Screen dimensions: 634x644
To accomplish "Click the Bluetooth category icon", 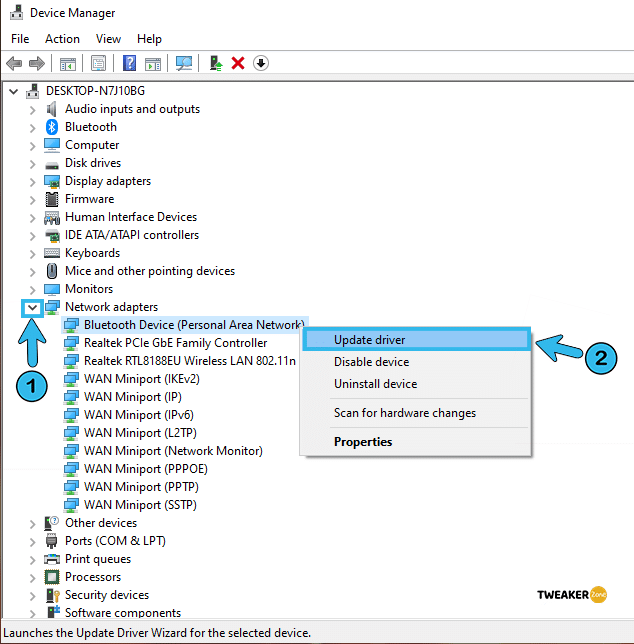I will [x=52, y=127].
